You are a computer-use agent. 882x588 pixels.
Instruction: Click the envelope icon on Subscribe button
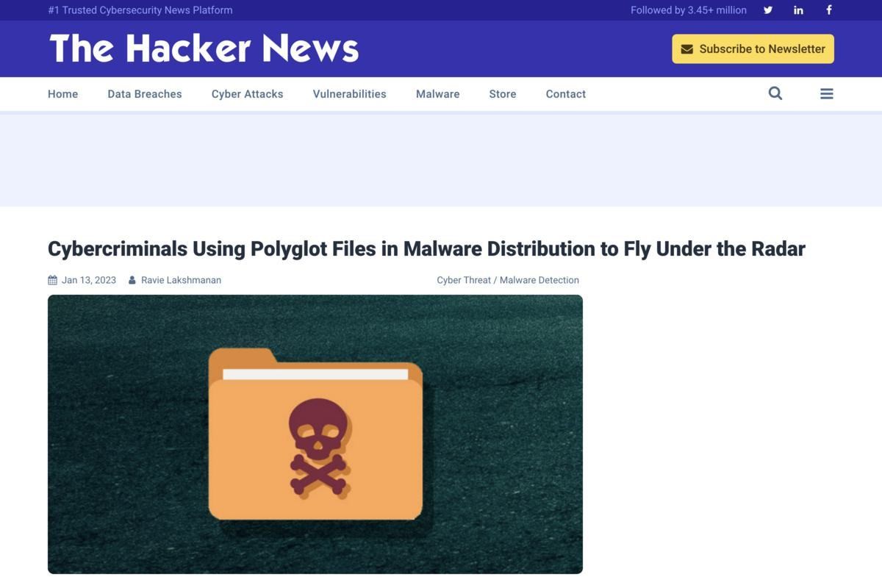click(x=687, y=49)
